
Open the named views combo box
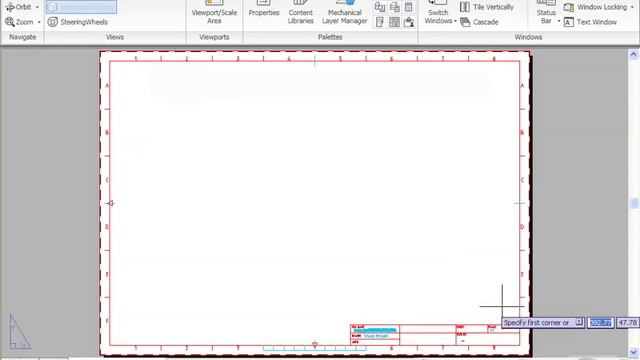tap(81, 7)
